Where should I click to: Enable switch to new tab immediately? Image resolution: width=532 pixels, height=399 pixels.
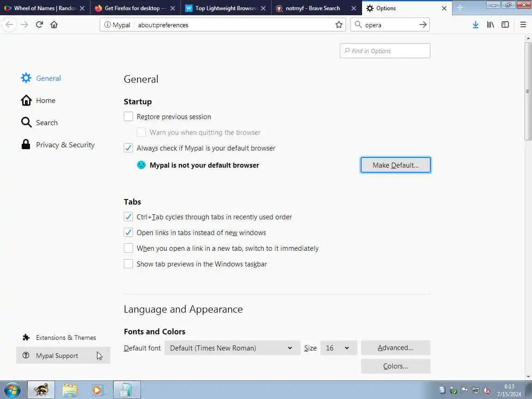pyautogui.click(x=128, y=248)
